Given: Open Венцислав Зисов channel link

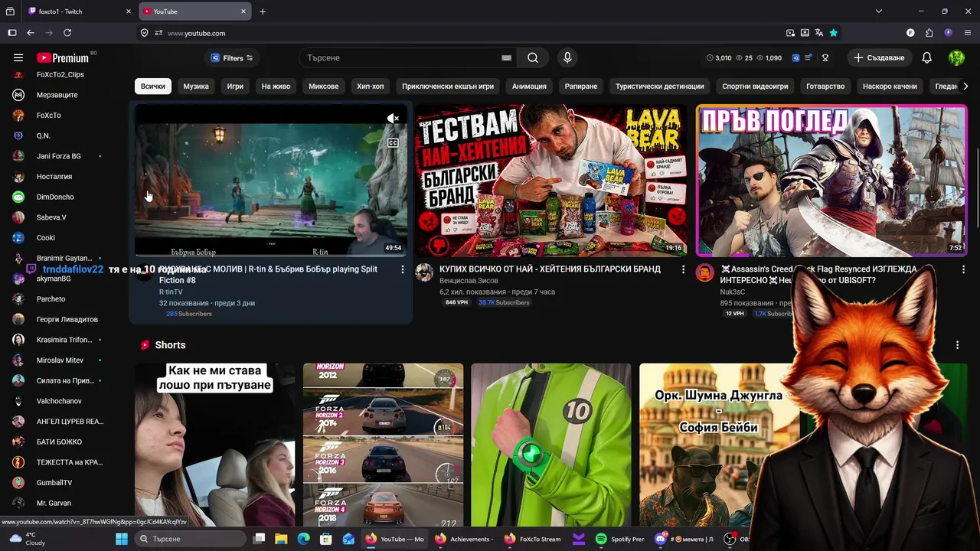Looking at the screenshot, I should (469, 281).
